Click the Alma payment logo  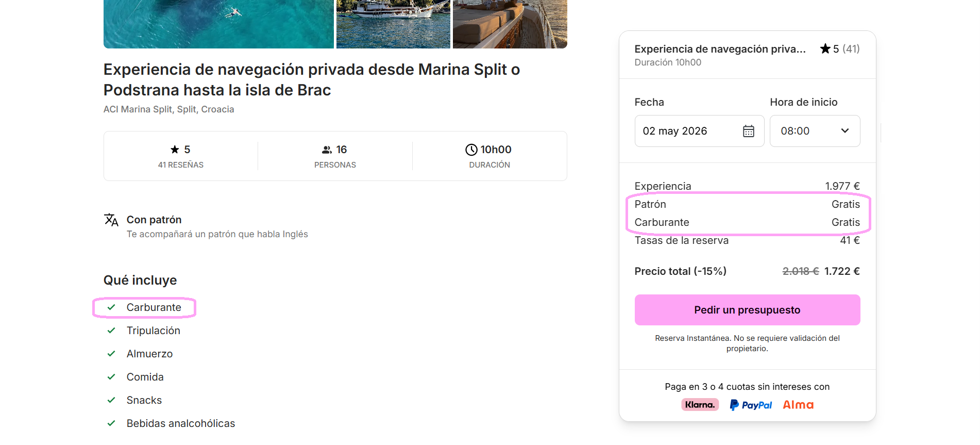pyautogui.click(x=798, y=405)
